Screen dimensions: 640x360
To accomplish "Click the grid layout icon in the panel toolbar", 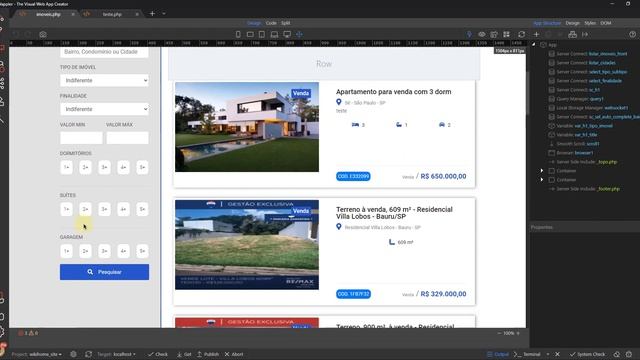I will 507,35.
